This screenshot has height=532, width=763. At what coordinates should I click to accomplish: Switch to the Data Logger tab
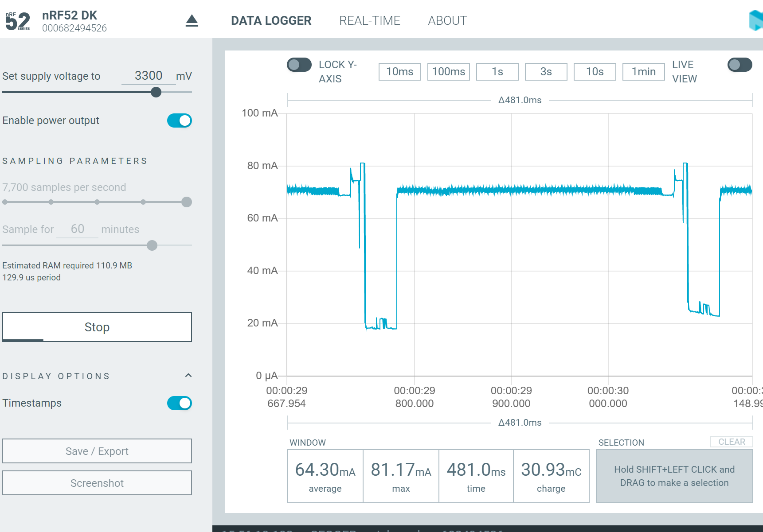[x=271, y=21]
